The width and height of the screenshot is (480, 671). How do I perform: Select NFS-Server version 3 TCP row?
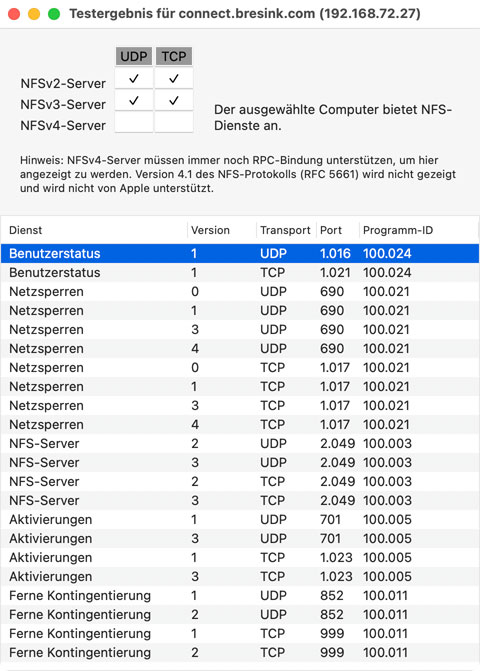coord(240,500)
